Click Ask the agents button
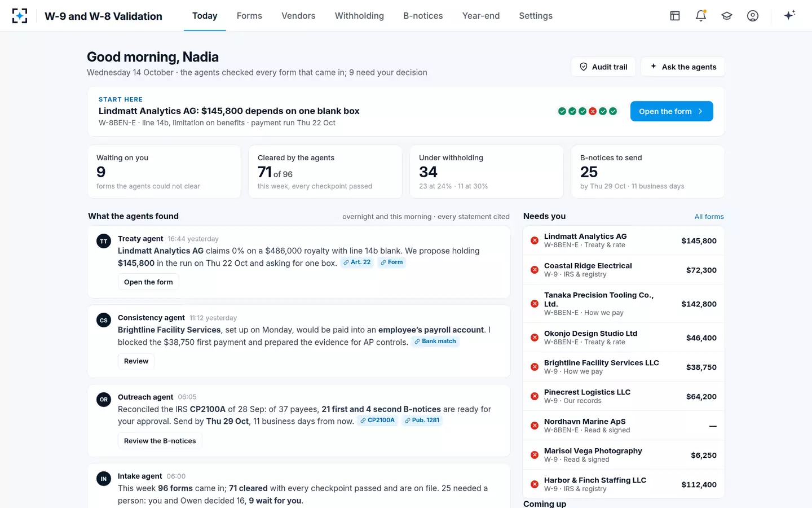Viewport: 812px width, 508px height. click(x=683, y=67)
